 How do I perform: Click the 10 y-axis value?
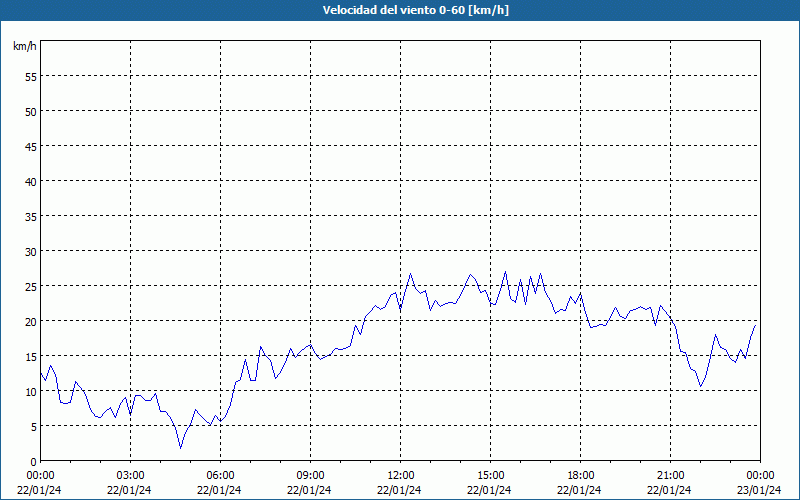31,391
